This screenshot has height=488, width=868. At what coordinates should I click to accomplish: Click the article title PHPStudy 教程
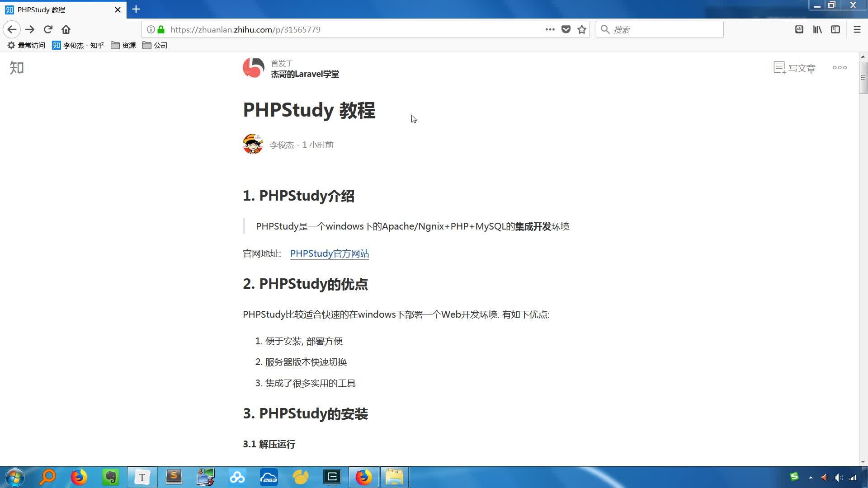(x=309, y=110)
